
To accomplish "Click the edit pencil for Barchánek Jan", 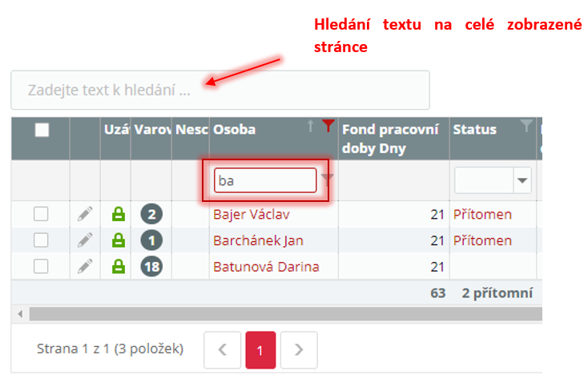I will click(x=85, y=240).
